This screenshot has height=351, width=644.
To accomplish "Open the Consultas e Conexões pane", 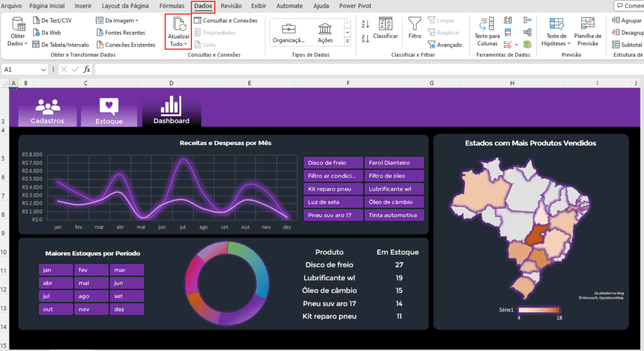I will click(x=226, y=20).
